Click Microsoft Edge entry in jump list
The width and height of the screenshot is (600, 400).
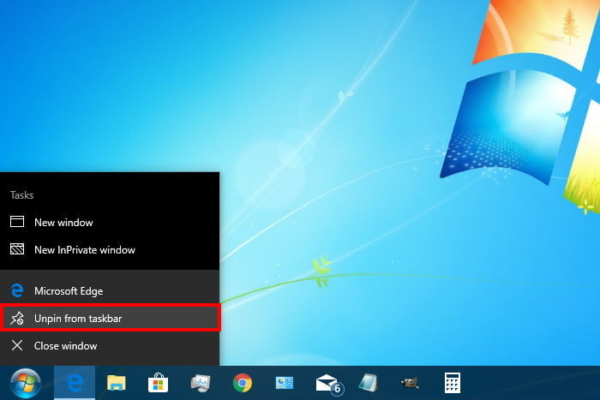click(x=68, y=291)
